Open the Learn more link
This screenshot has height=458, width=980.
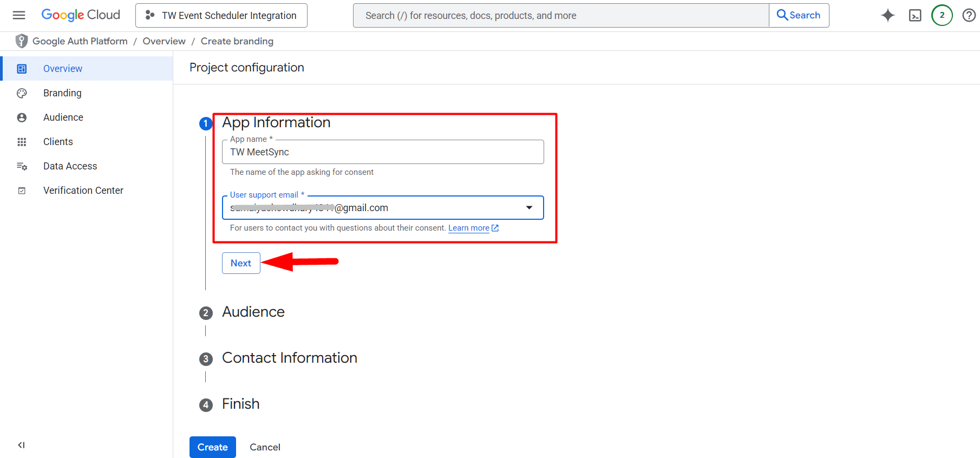469,228
